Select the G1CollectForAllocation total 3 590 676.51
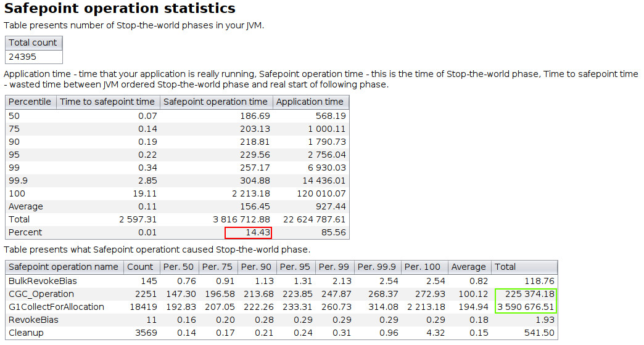 click(526, 307)
